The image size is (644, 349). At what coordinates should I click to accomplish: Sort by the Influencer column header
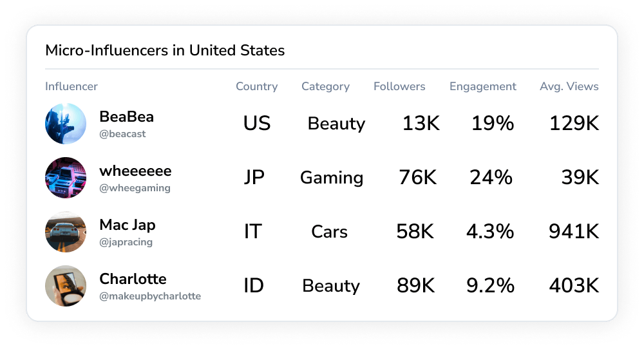coord(71,86)
